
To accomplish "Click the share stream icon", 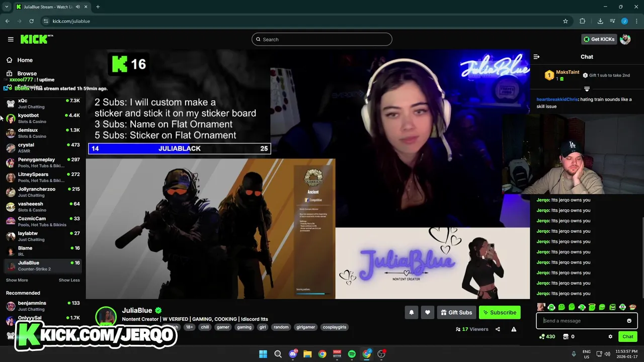I will [498, 329].
